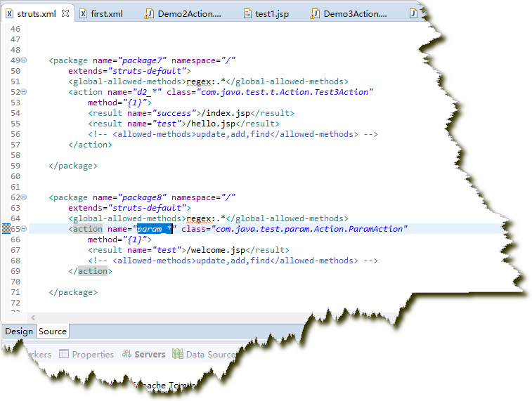Collapse the package8 block at line 62
This screenshot has height=401, width=532.
[x=24, y=197]
